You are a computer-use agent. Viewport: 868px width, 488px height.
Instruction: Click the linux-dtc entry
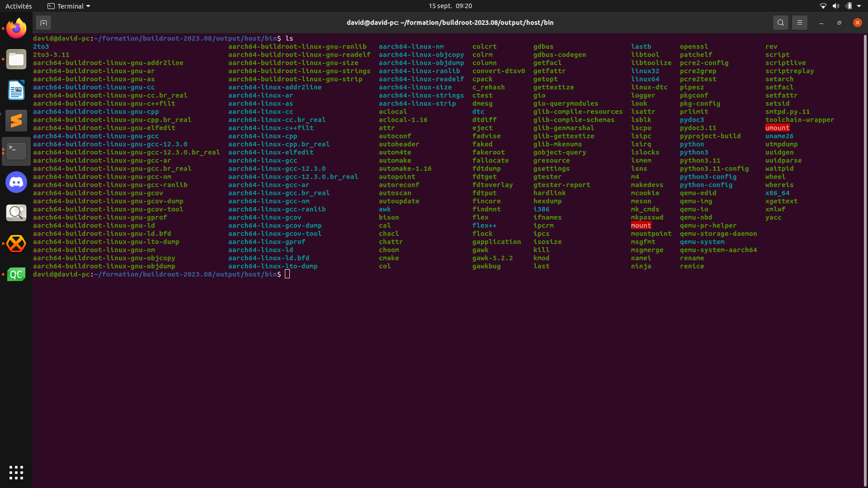tap(649, 87)
